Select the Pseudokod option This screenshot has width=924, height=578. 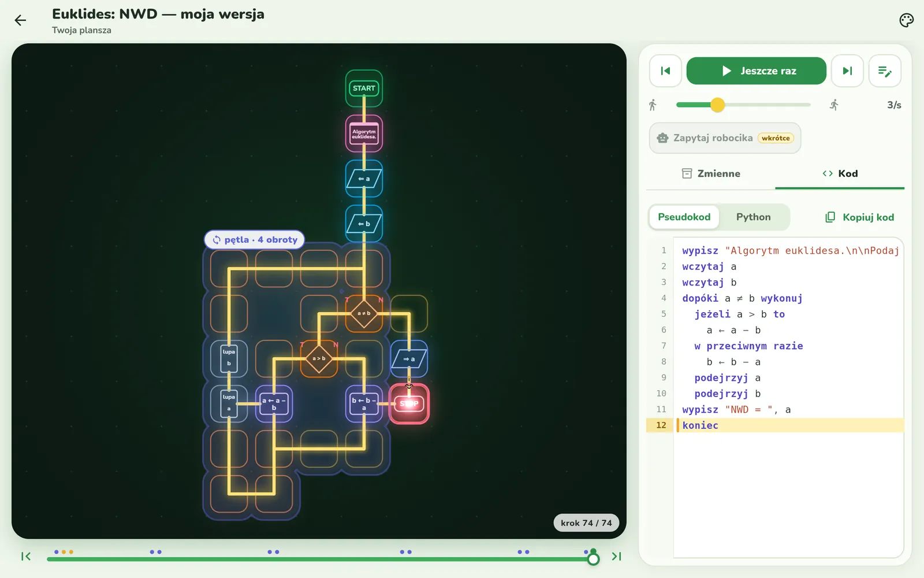(x=684, y=217)
